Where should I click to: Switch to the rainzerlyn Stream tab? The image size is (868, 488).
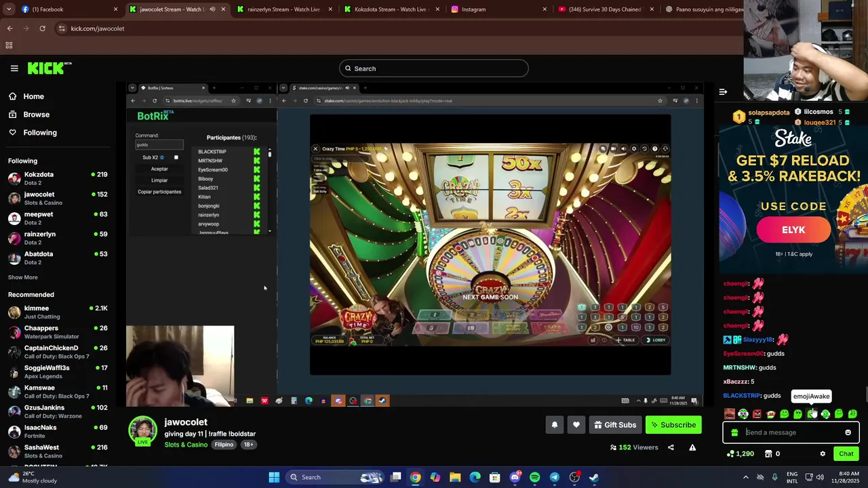(x=284, y=9)
